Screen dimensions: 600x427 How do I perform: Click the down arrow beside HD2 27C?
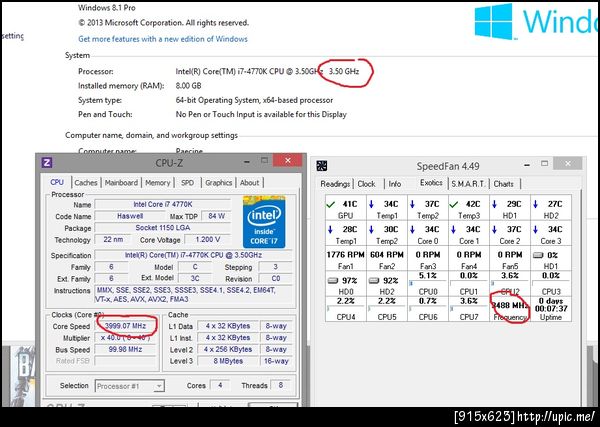536,204
